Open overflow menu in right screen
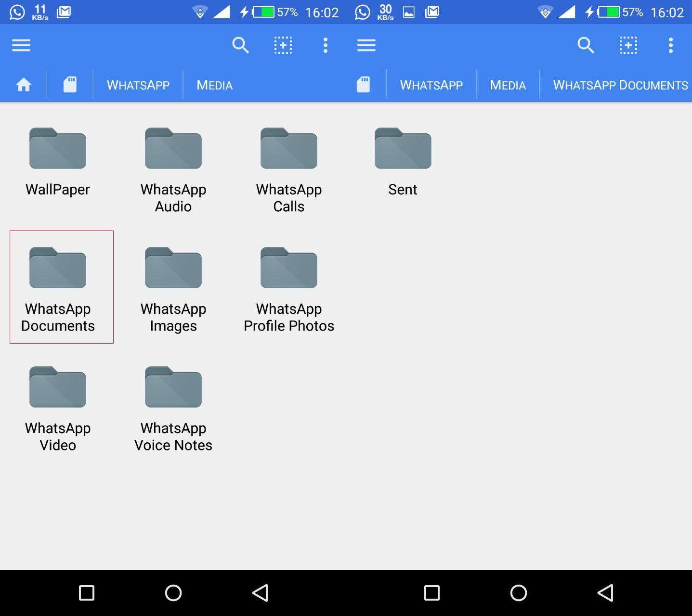 pos(671,45)
